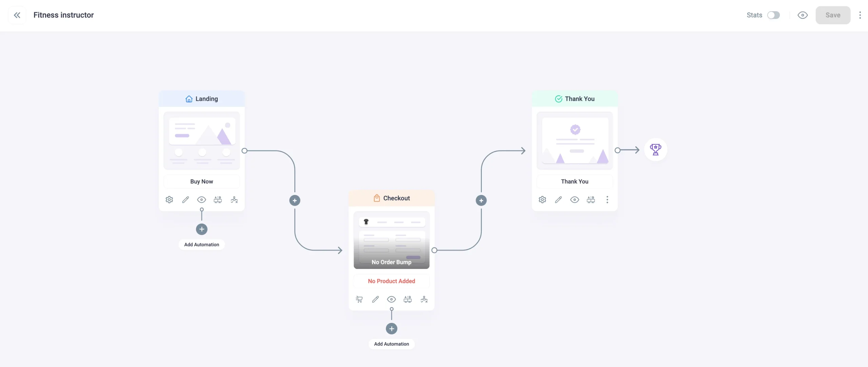Preview the Landing step via eye icon
The width and height of the screenshot is (868, 367).
point(201,200)
